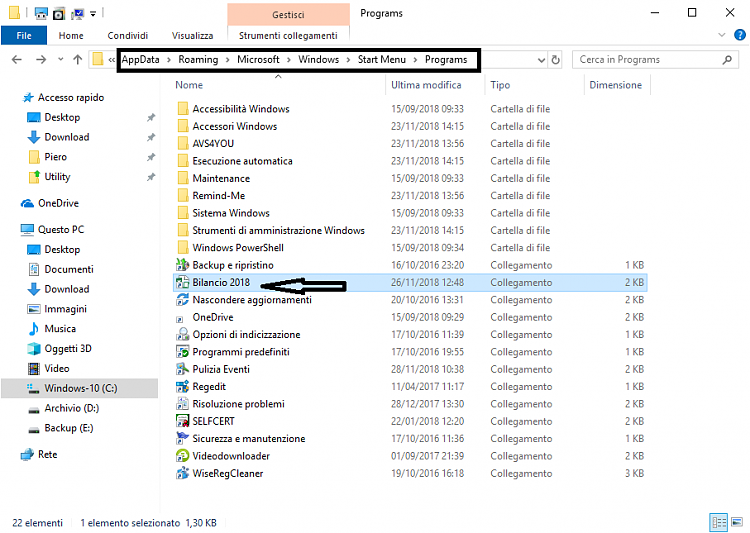Screen dimensions: 750x533
Task: Open Musica under Questo PC
Action: [x=60, y=328]
